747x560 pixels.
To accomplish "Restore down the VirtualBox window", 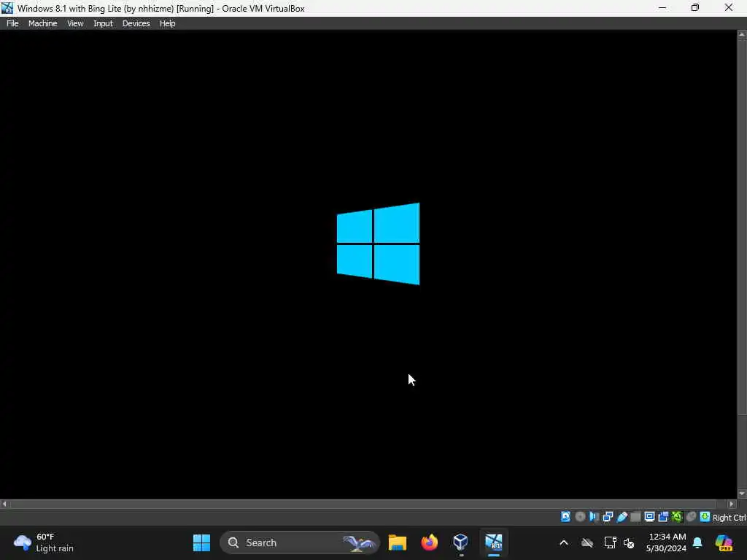I will pos(695,7).
